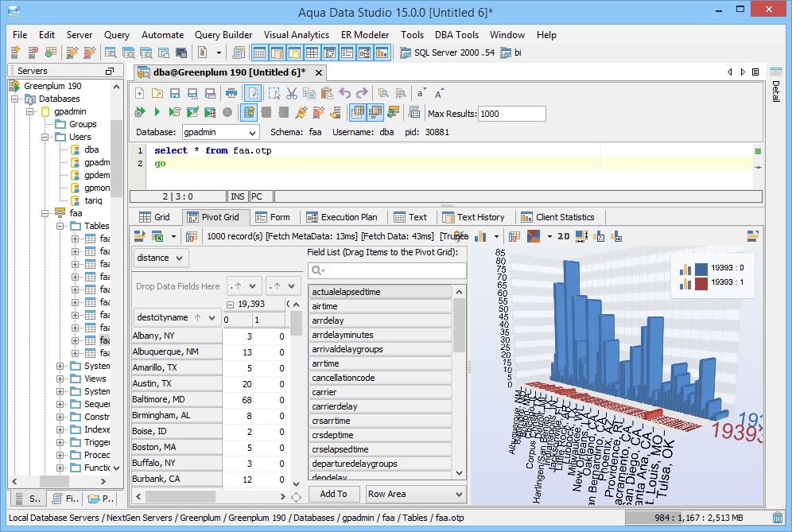Toggle the Execution Plan button in main toolbar
This screenshot has width=792, height=532.
pos(365,52)
